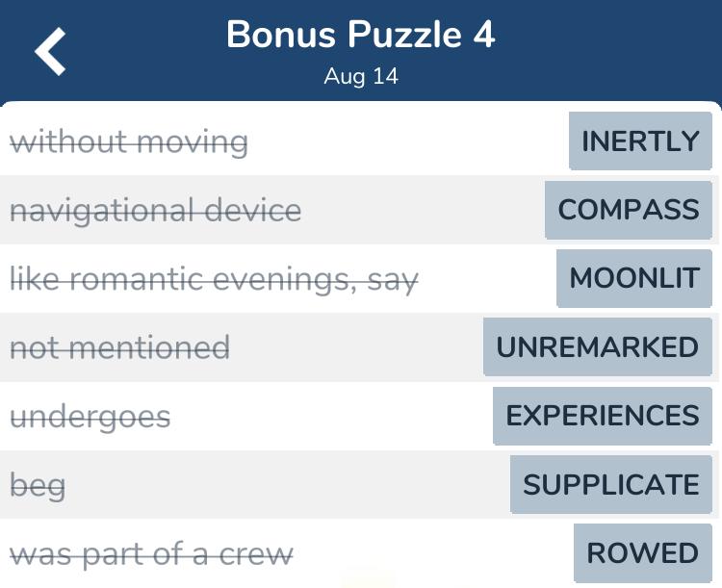Screen dimensions: 722x588
Task: Click the 'not mentioned' clue
Action: [119, 347]
